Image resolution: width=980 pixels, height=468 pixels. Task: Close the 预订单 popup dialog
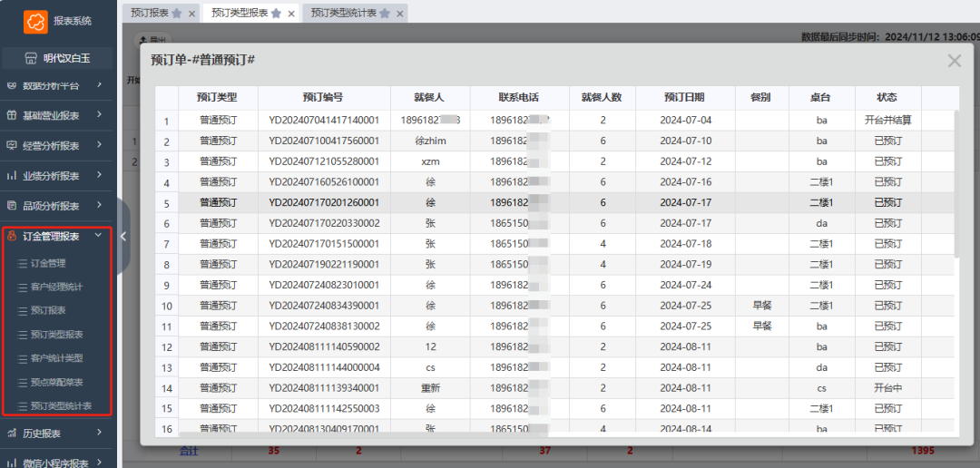point(954,61)
